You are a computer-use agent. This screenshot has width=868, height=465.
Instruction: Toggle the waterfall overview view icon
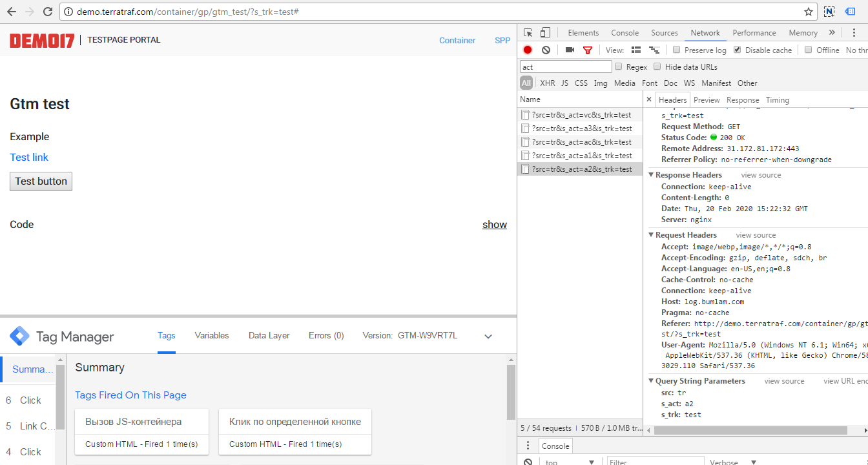[x=654, y=50]
